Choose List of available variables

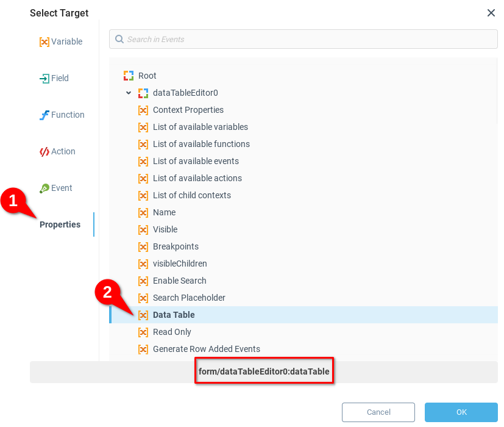pos(200,127)
